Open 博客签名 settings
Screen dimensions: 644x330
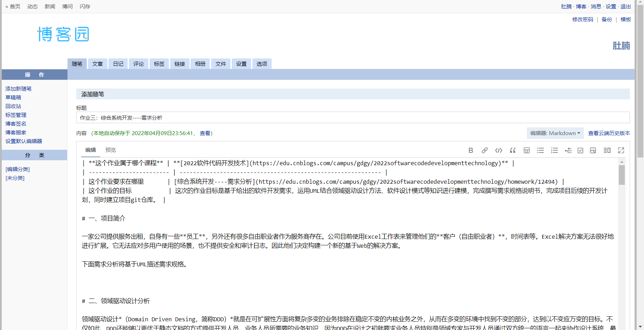point(16,124)
